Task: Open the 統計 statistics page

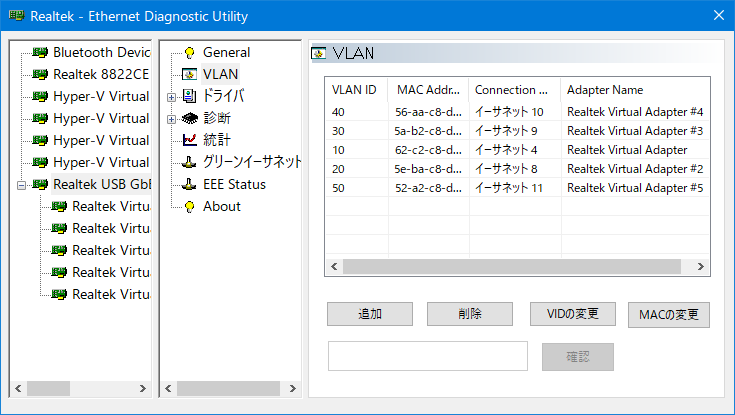Action: 217,140
